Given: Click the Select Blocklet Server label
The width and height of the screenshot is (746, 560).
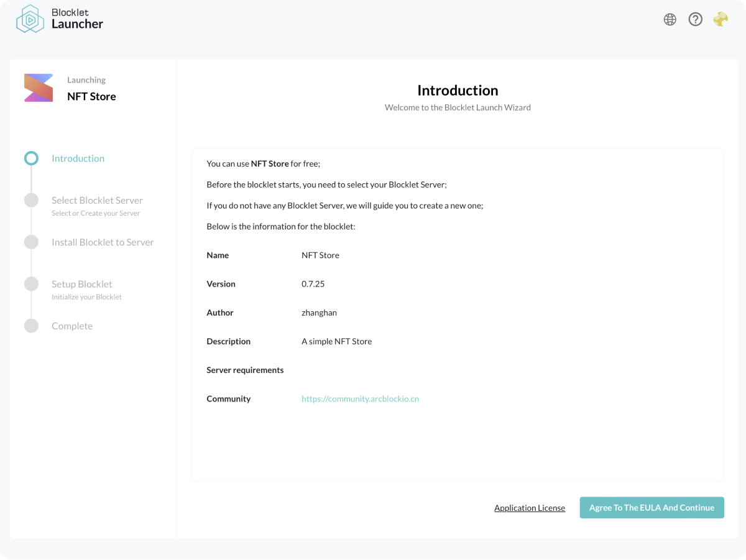Looking at the screenshot, I should pyautogui.click(x=97, y=200).
